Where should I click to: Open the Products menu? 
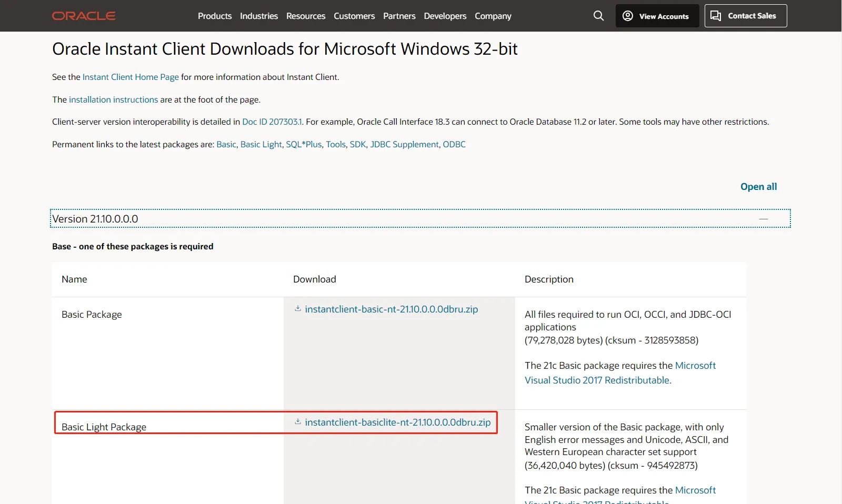coord(215,16)
